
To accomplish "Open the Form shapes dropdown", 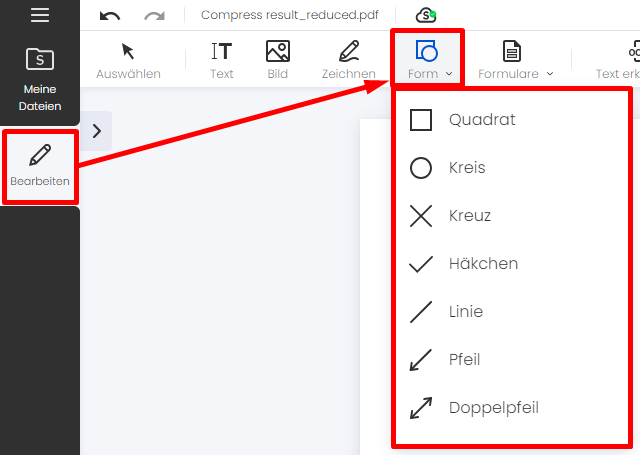I will (427, 60).
